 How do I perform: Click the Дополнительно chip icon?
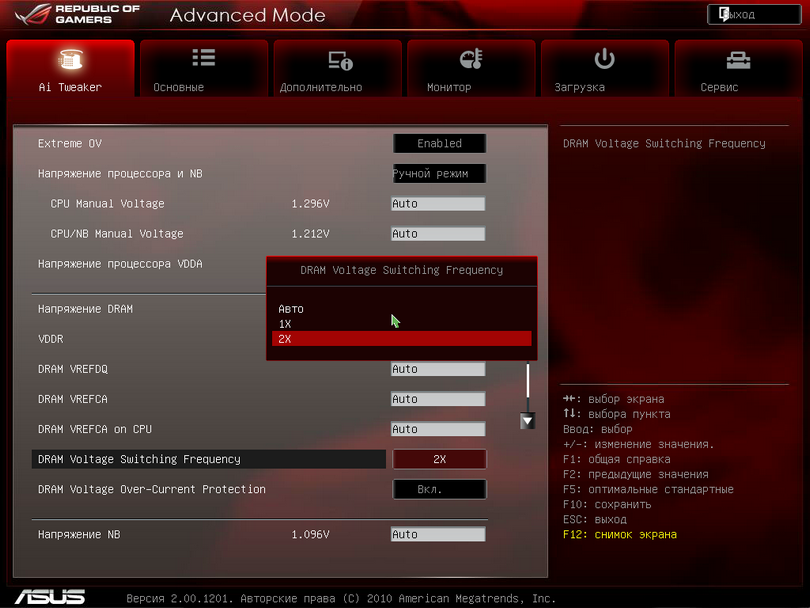(340, 61)
